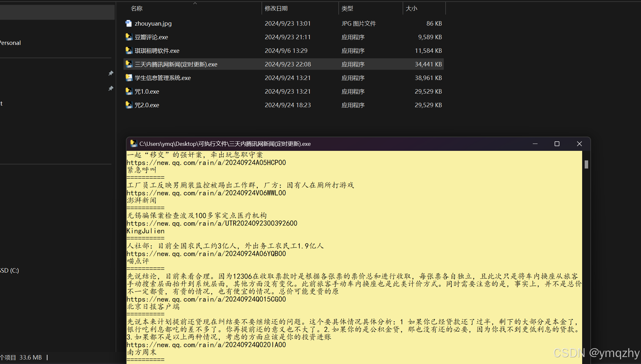Sort files by 名称 column header
641x364 pixels.
(137, 9)
